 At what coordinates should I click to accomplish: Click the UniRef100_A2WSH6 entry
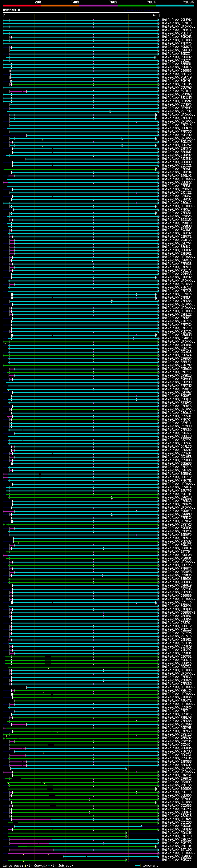pyautogui.click(x=176, y=592)
